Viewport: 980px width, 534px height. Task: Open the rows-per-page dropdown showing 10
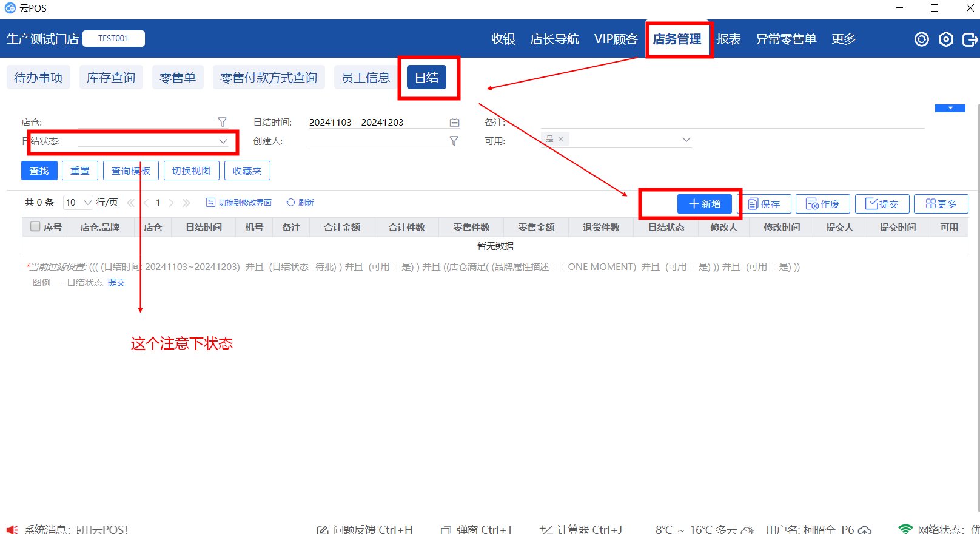tap(78, 203)
